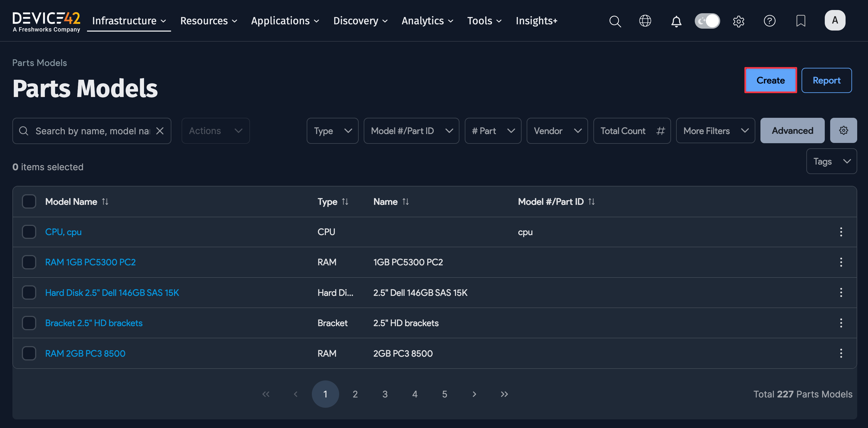Open row actions menu for CPU, cpu
Screen dimensions: 868x428
841,232
